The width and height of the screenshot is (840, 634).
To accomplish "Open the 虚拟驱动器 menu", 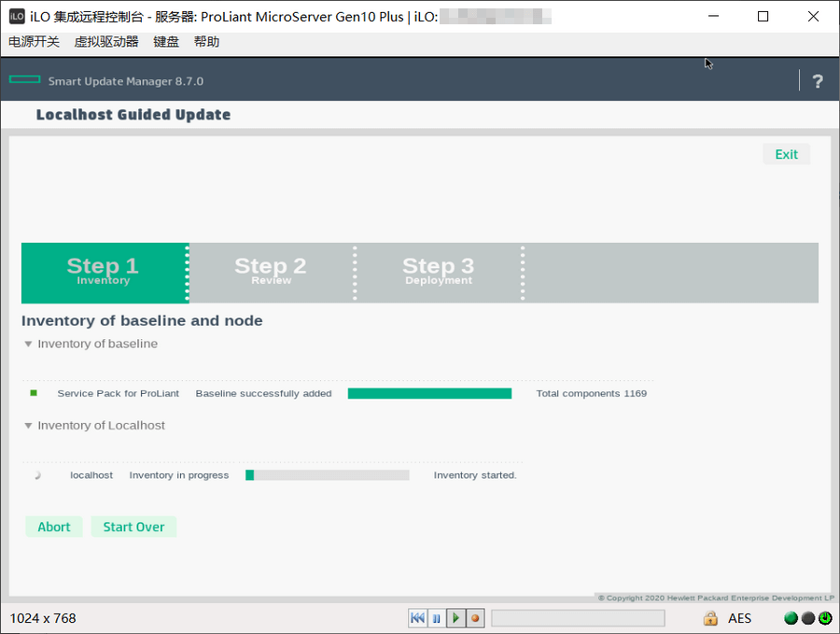I will [x=106, y=42].
